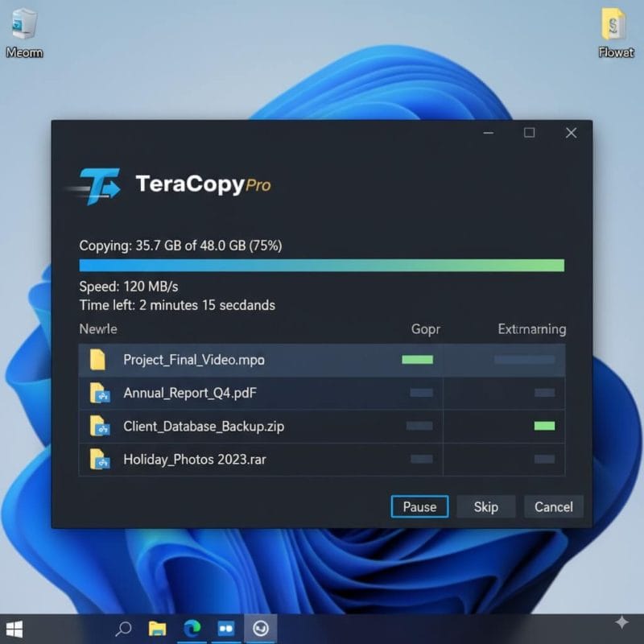Open File Explorer from the taskbar
Image resolution: width=644 pixels, height=644 pixels.
[x=157, y=628]
